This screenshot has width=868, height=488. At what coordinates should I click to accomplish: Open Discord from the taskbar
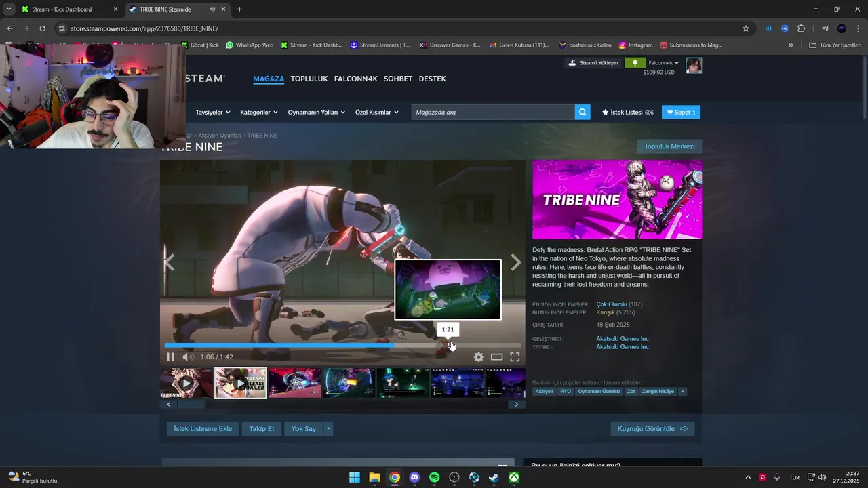(414, 477)
